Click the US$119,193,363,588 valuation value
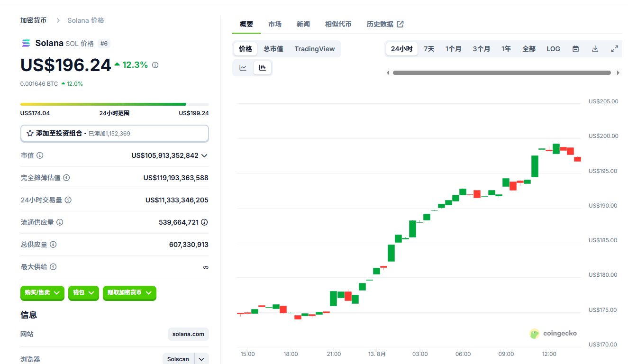628x364 pixels. (176, 178)
